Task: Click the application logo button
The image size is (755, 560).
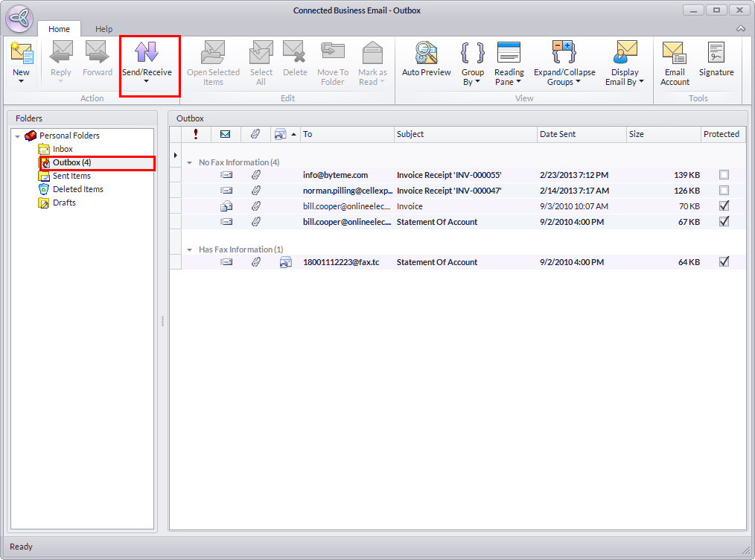Action: [19, 20]
